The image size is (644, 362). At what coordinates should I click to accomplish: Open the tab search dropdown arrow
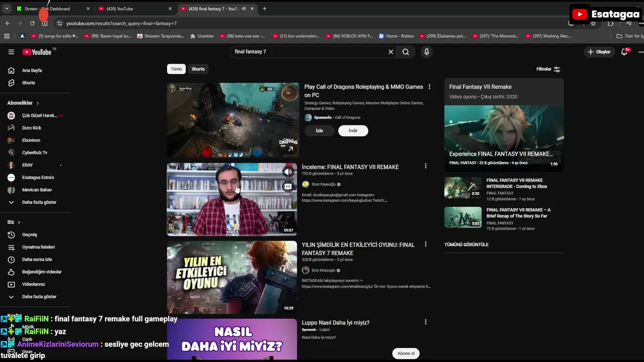point(7,9)
